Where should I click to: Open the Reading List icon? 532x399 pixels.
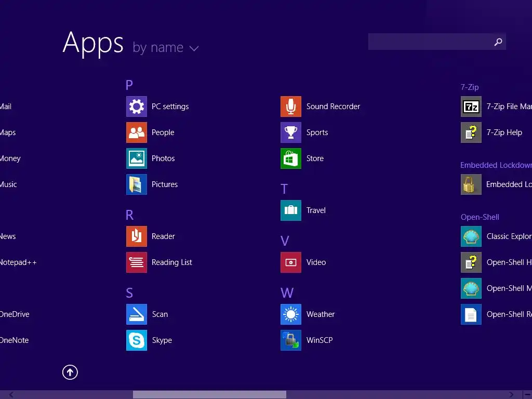tap(137, 262)
